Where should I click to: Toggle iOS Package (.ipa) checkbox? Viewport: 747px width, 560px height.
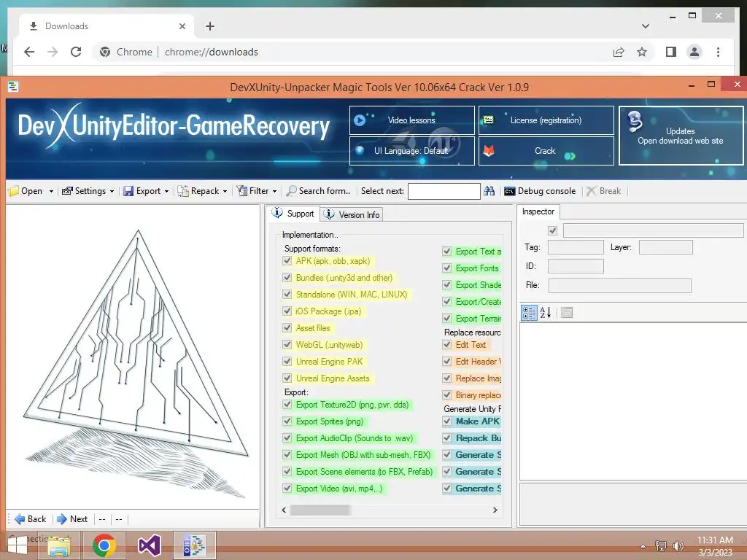(x=287, y=311)
